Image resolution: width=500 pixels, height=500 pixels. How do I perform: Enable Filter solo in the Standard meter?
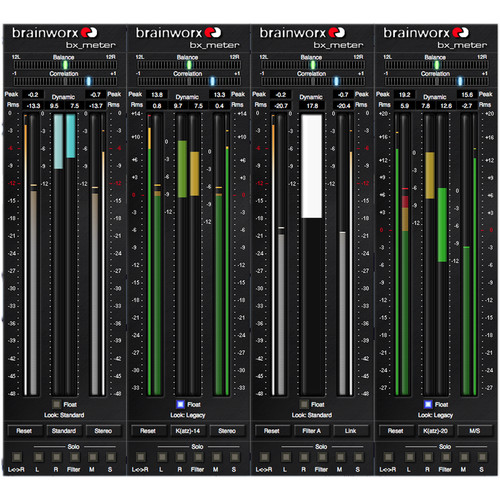tap(74, 457)
